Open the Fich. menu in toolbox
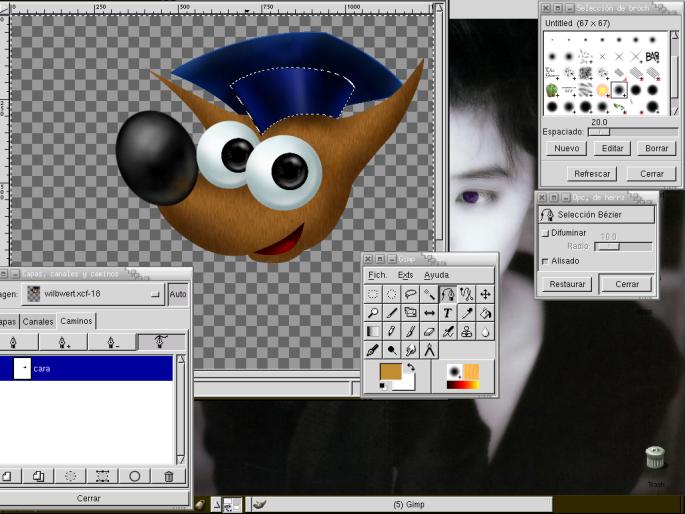Image resolution: width=685 pixels, height=514 pixels. 377,274
